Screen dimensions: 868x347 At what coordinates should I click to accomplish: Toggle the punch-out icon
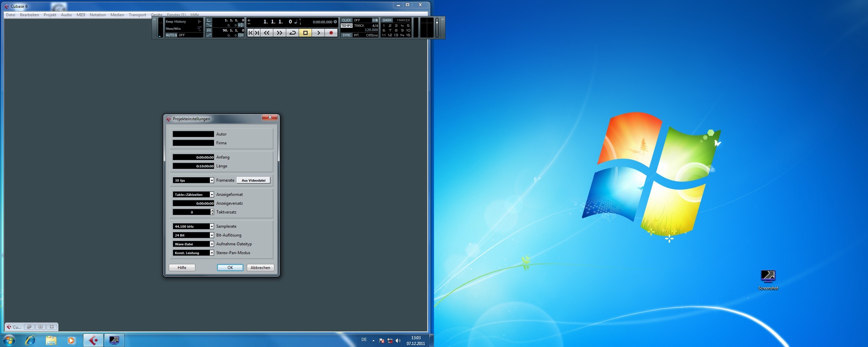pos(209,35)
